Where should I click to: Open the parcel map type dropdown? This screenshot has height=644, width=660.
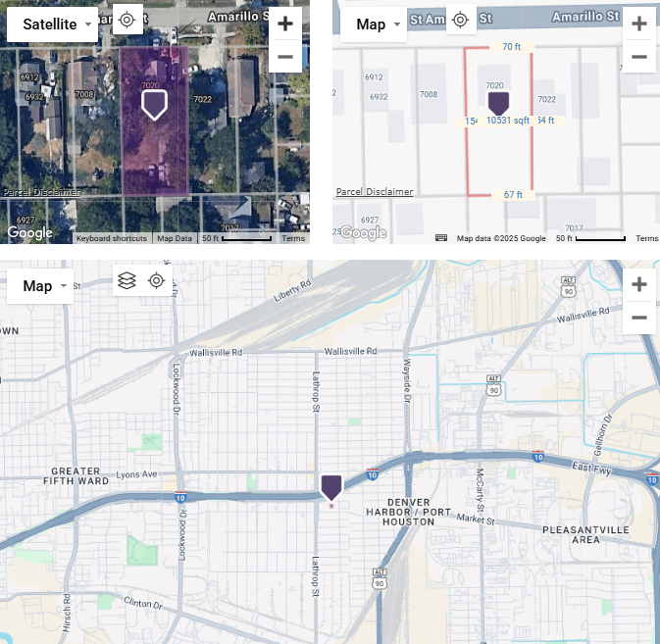374,25
